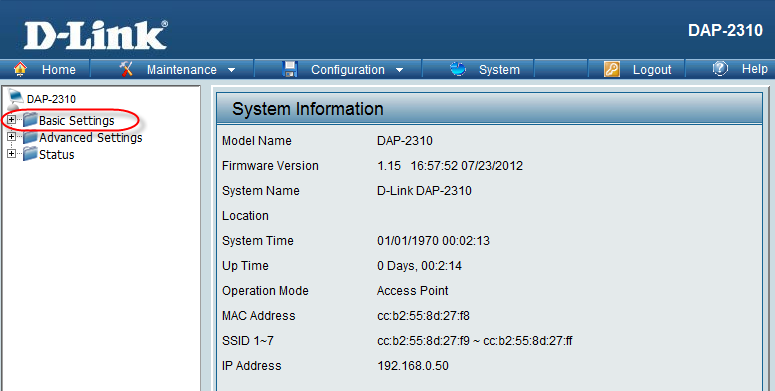Click the Configuration floppy disk icon
775x391 pixels.
(x=290, y=69)
